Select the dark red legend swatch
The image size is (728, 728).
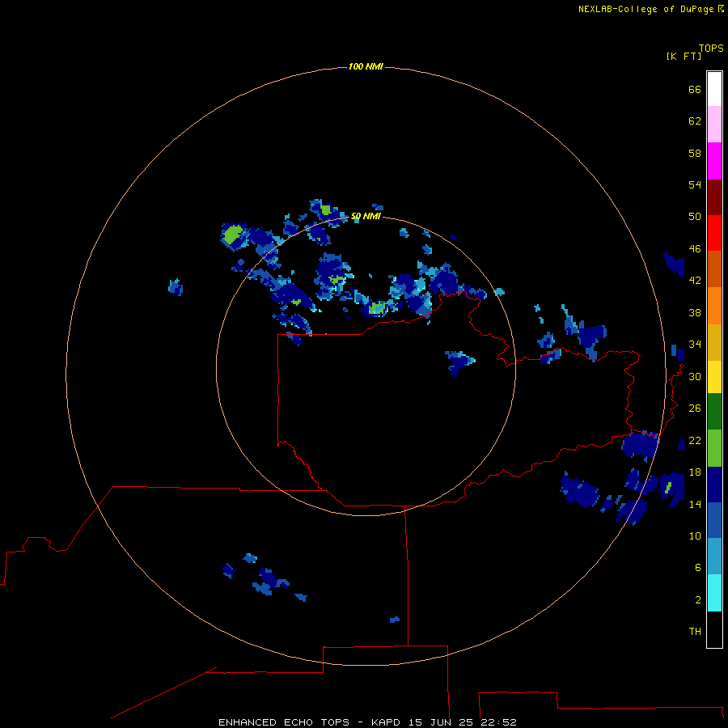714,197
